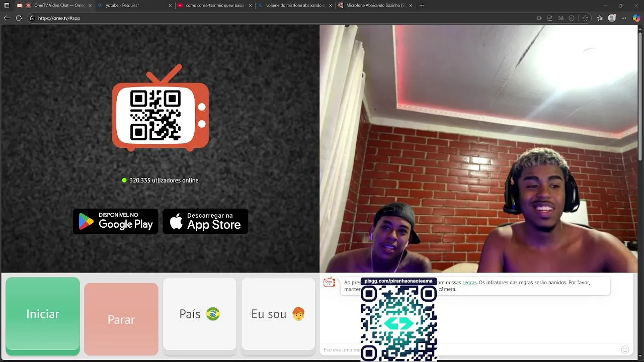644x362 pixels.
Task: Open the tab actions menu icon
Action: (7, 6)
